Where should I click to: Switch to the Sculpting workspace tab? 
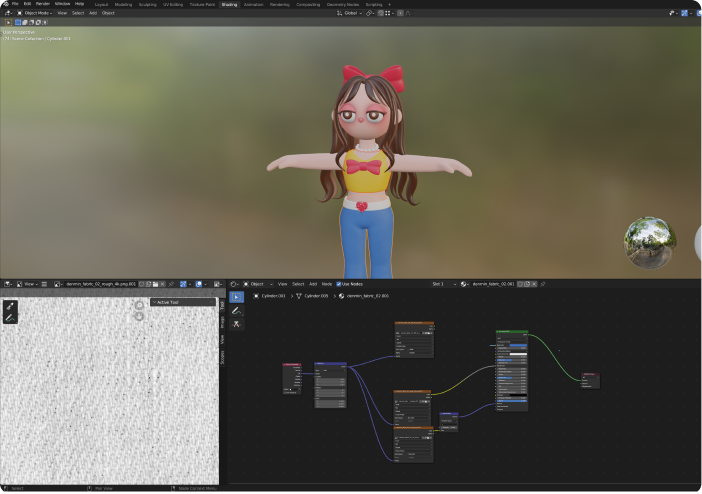tap(148, 4)
